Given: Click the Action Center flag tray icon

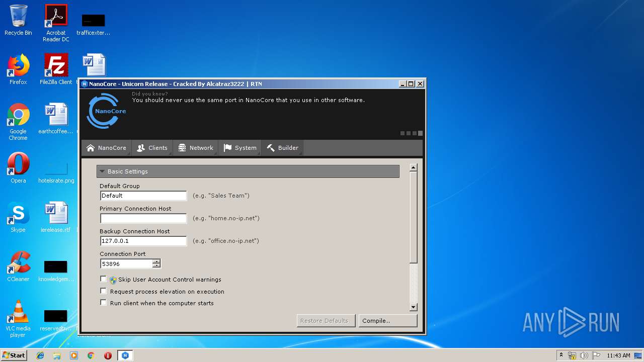Looking at the screenshot, I should [596, 355].
